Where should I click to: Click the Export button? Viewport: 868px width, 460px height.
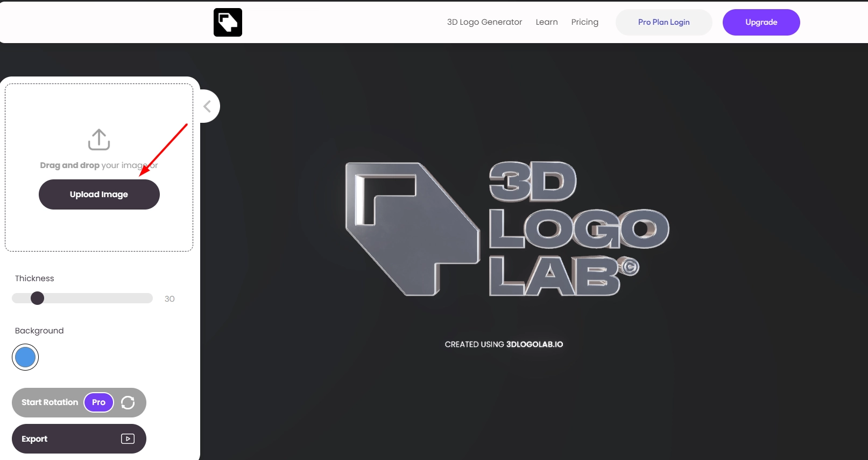pos(79,439)
